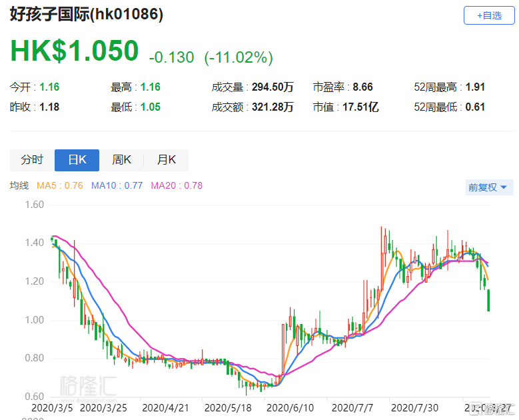
Task: Click the 0.60 price axis label
Action: [35, 397]
